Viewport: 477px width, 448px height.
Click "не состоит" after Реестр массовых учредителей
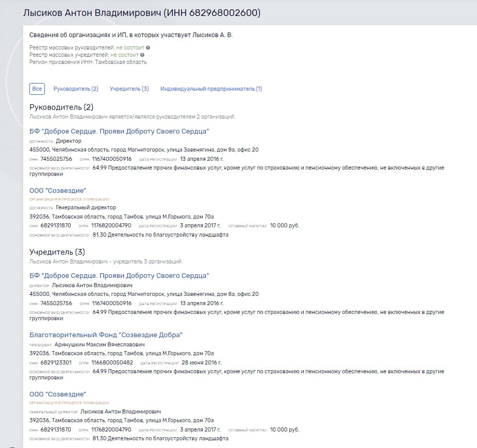[124, 55]
